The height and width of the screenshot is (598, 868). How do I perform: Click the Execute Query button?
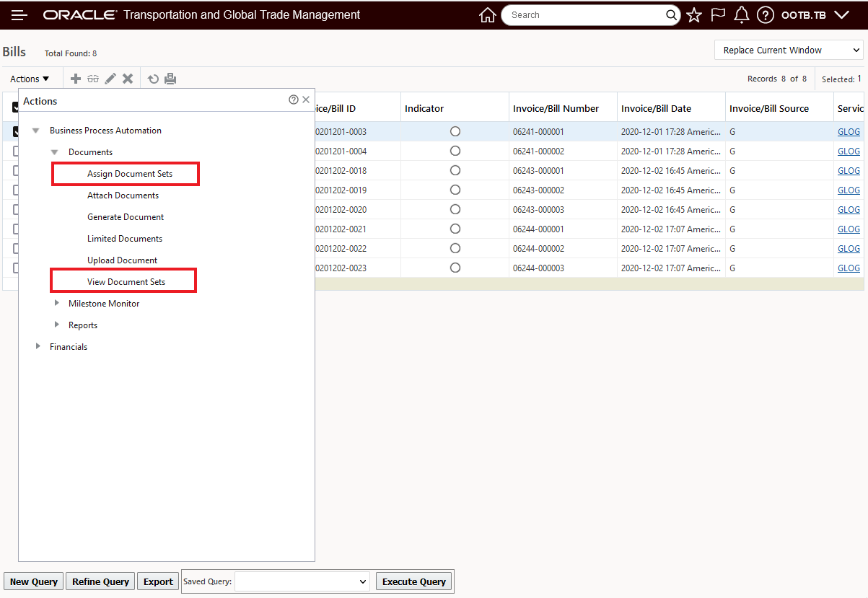point(413,581)
